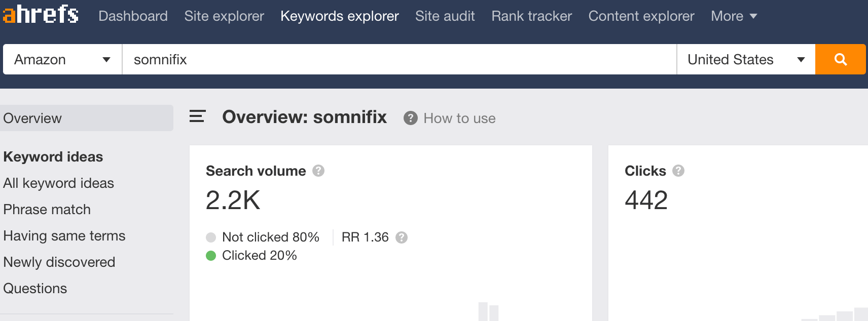The image size is (868, 321).
Task: Open the hamburger menu beside Overview title
Action: [197, 116]
